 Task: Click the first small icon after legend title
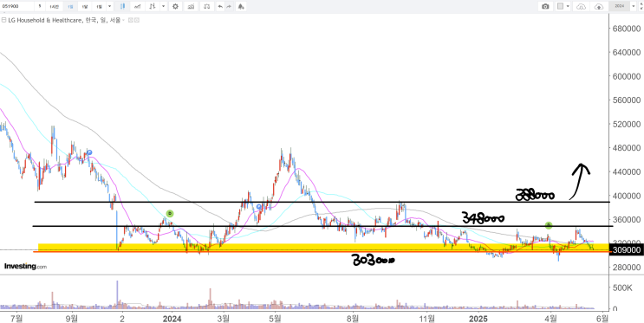pyautogui.click(x=131, y=20)
